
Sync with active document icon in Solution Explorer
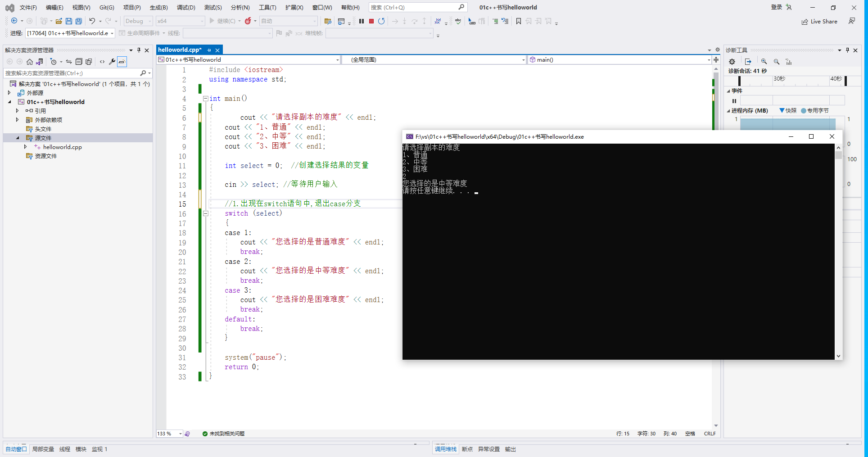pyautogui.click(x=69, y=62)
